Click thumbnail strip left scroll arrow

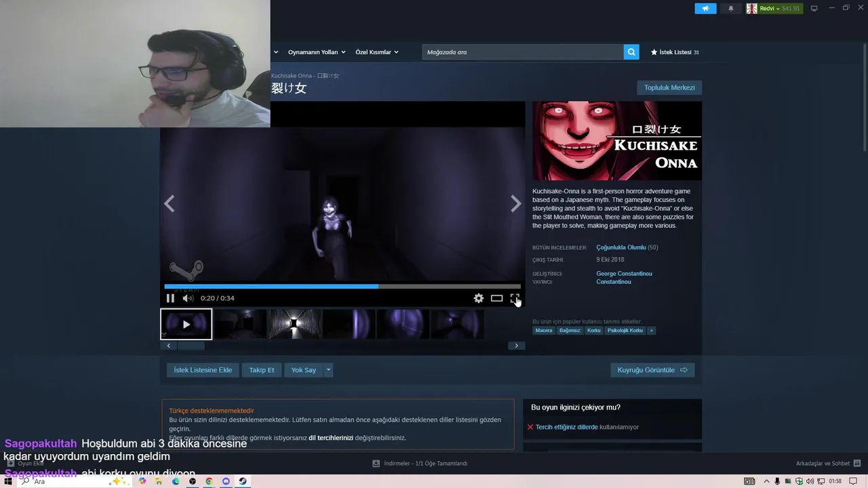168,346
